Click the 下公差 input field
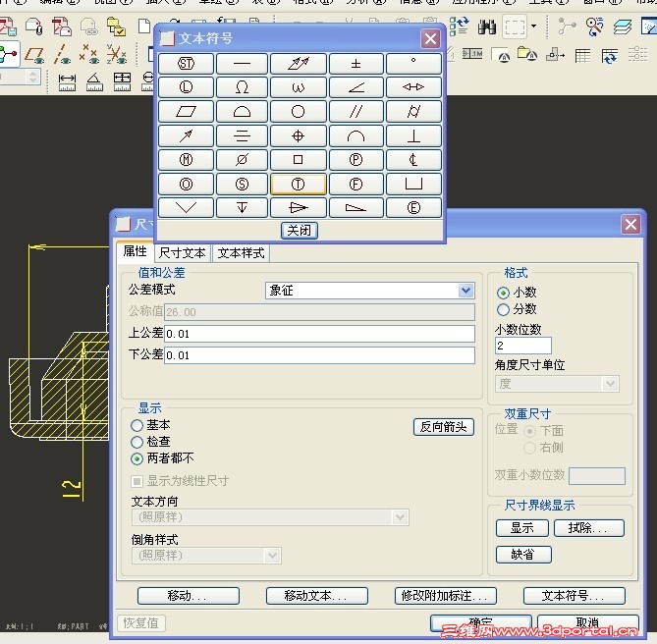 [x=319, y=355]
